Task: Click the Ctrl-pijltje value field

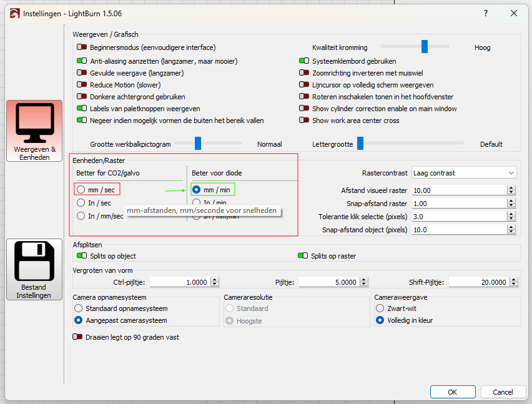Action: click(180, 282)
